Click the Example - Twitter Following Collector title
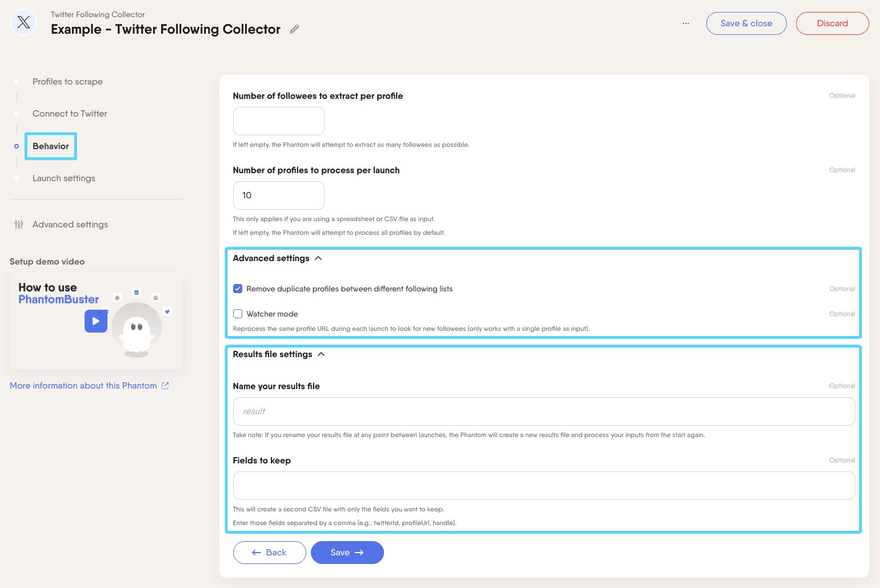 pos(166,29)
